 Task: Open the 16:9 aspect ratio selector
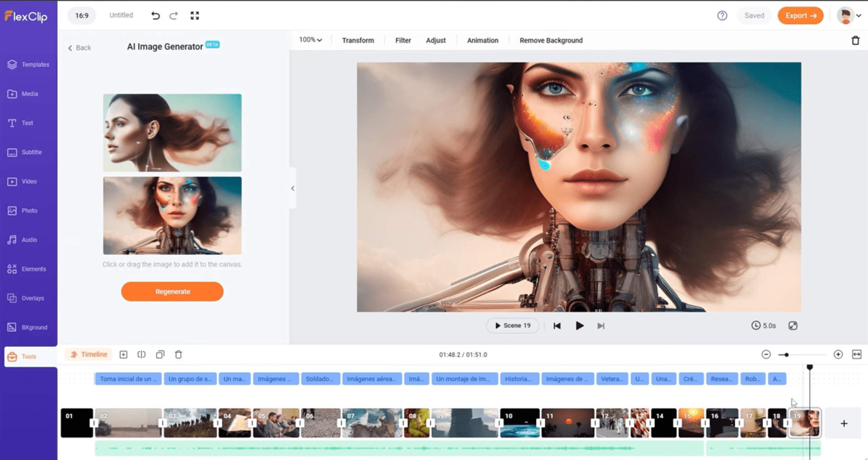point(82,16)
